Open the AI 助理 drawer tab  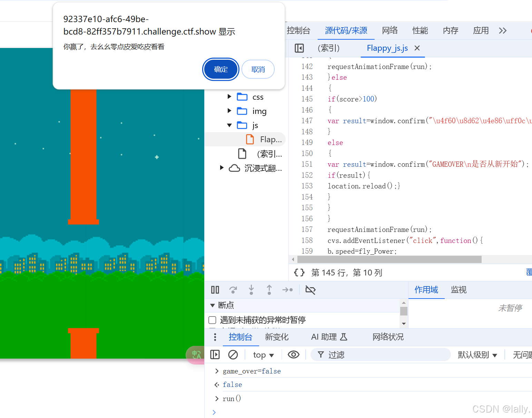329,337
